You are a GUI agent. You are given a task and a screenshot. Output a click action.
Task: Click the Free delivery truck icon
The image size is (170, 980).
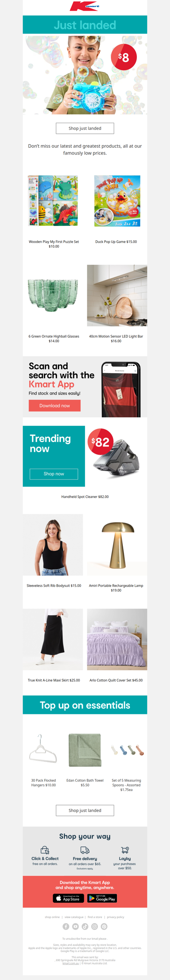[85, 850]
